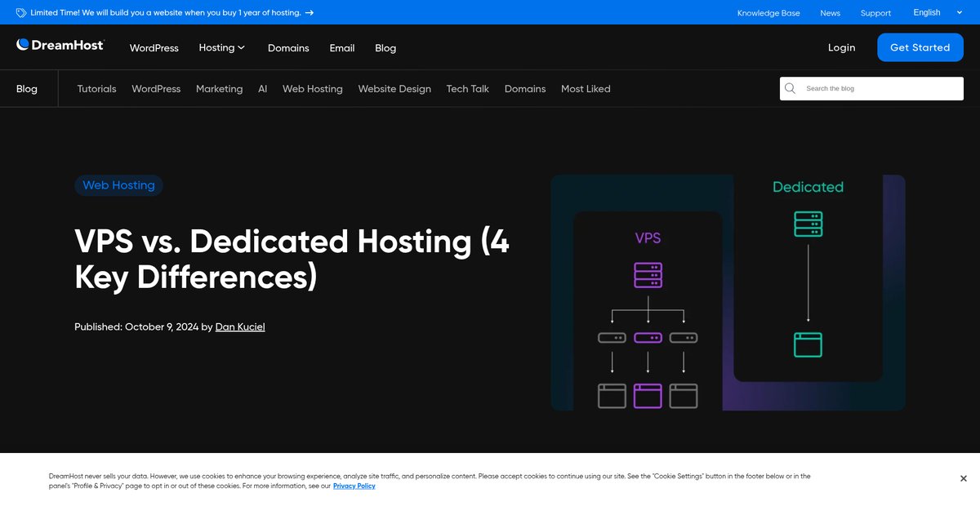The width and height of the screenshot is (980, 506).
Task: Select the AI blog category
Action: tap(263, 89)
